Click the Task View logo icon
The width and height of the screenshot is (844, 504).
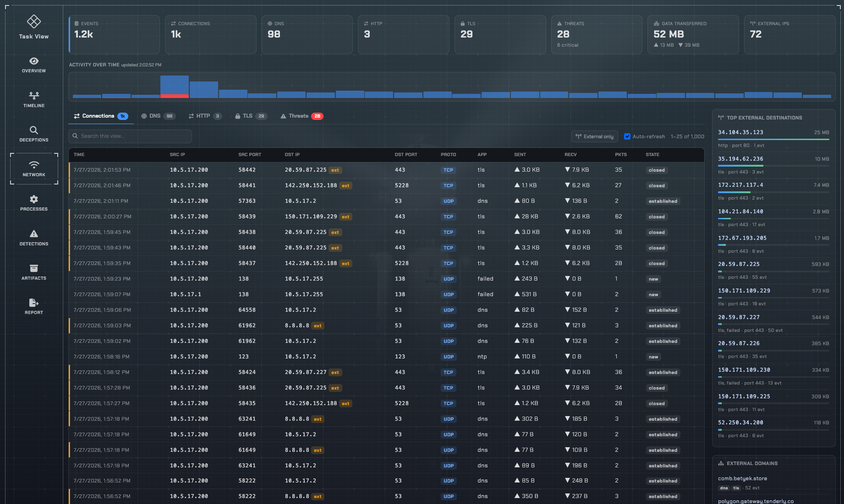point(34,21)
